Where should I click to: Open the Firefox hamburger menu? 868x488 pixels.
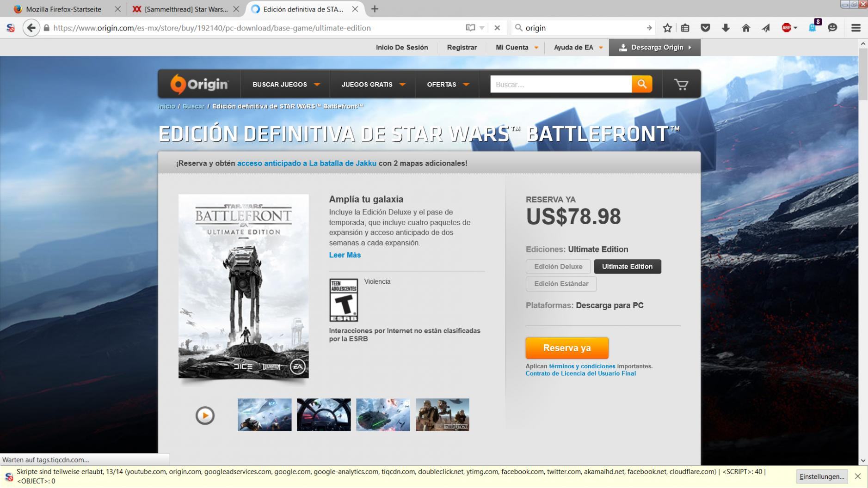856,28
